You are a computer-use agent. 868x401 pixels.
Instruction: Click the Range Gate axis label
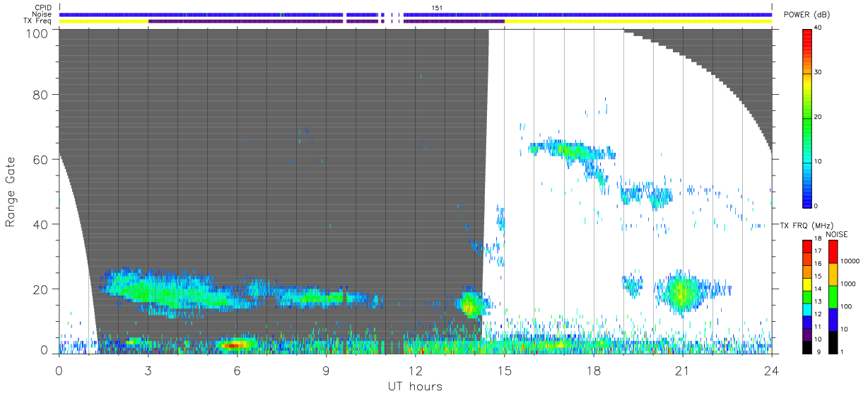[x=11, y=192]
